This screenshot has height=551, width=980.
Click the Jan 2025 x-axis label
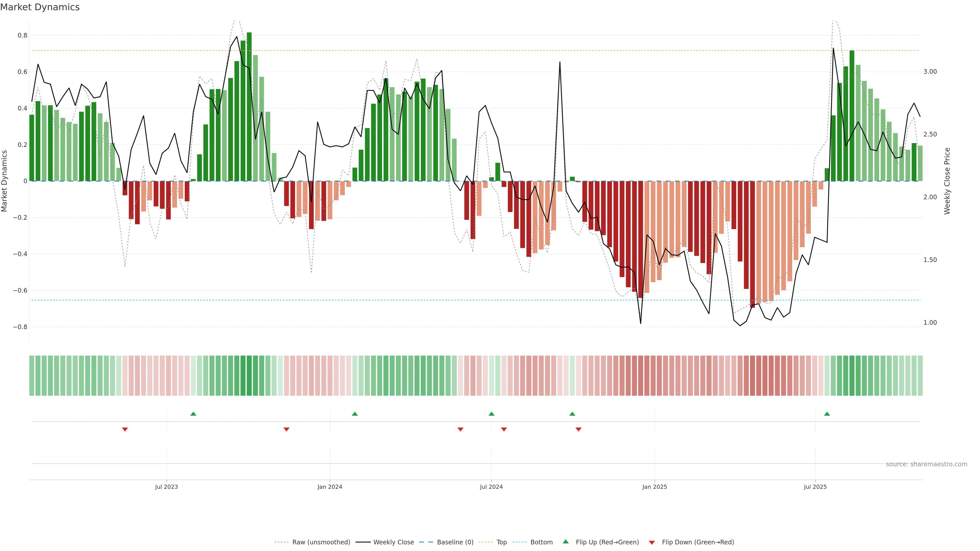(x=654, y=487)
